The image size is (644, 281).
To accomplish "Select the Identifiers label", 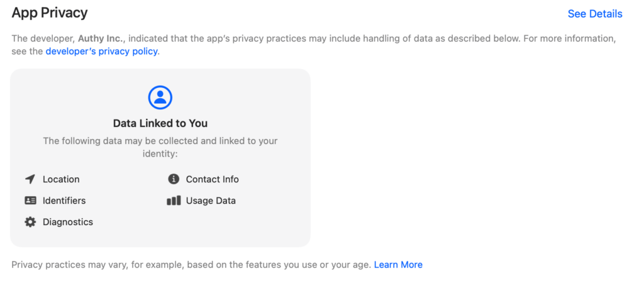I will pyautogui.click(x=64, y=201).
